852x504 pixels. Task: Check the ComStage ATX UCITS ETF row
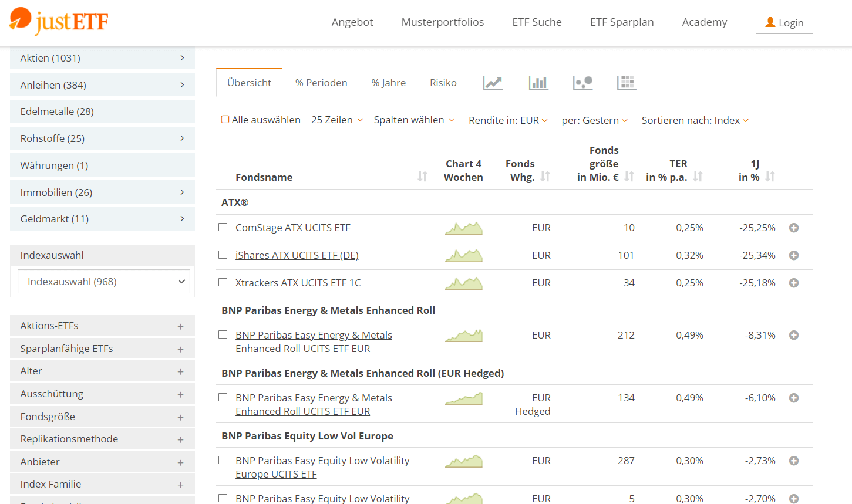pyautogui.click(x=223, y=227)
